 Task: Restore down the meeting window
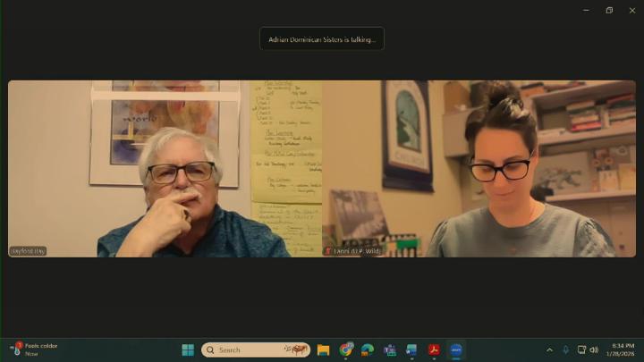[x=609, y=10]
